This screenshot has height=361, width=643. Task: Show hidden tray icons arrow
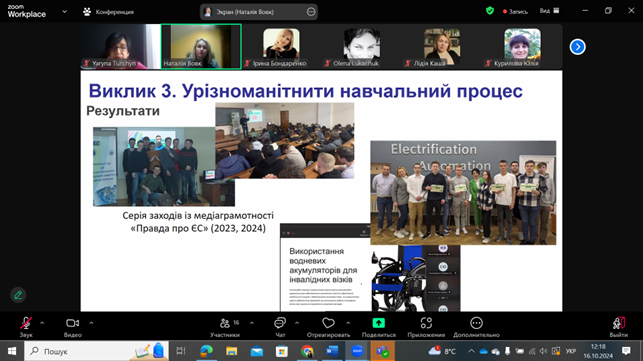[x=471, y=351]
